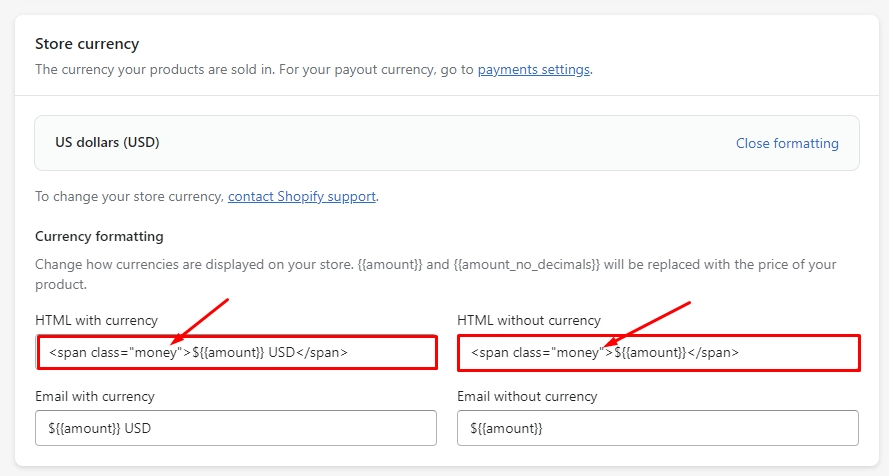Select the Email with currency text box
Viewport: 889px width, 476px height.
click(x=236, y=428)
